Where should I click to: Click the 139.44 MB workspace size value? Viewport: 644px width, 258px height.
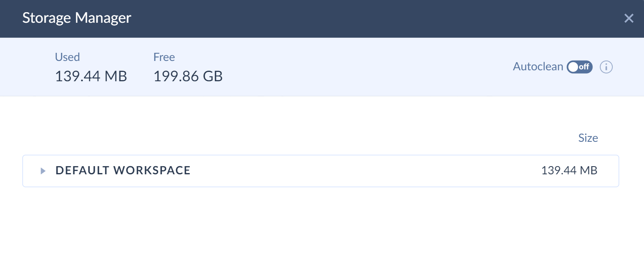tap(569, 170)
